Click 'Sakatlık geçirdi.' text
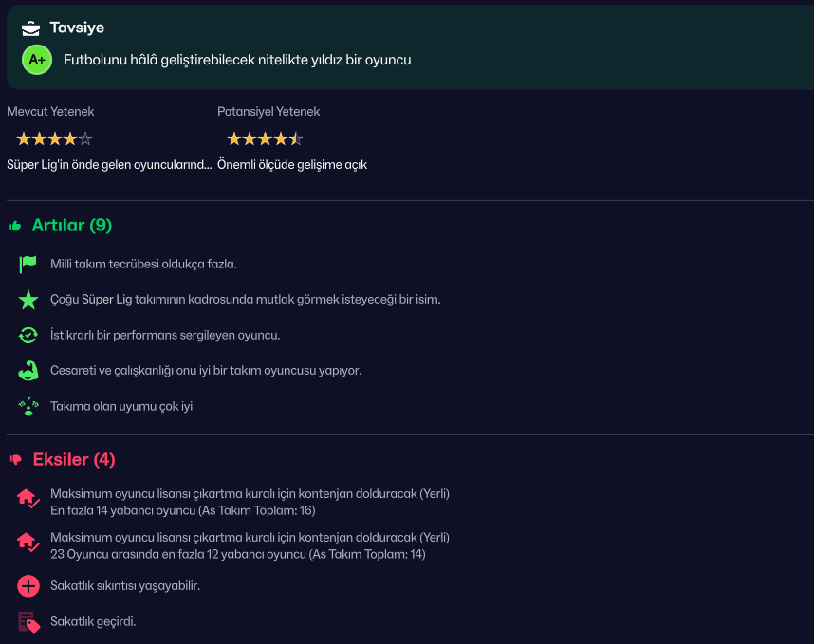This screenshot has height=644, width=814. pos(93,621)
